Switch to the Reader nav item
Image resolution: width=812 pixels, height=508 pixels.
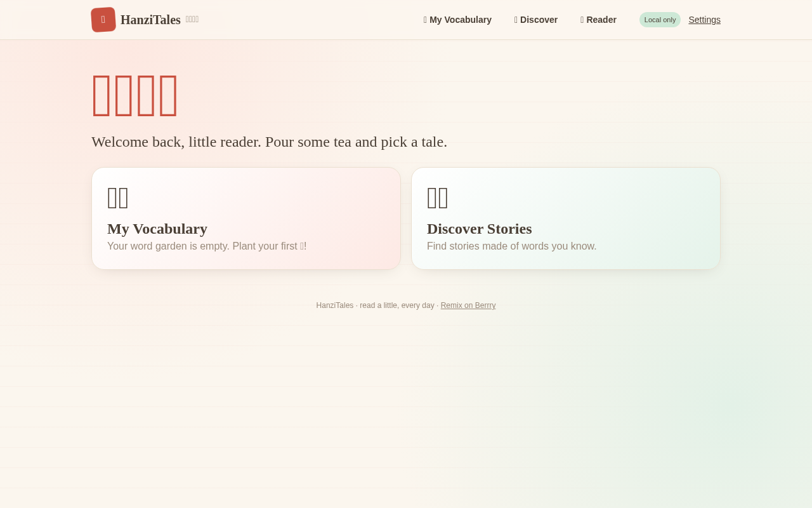598,20
